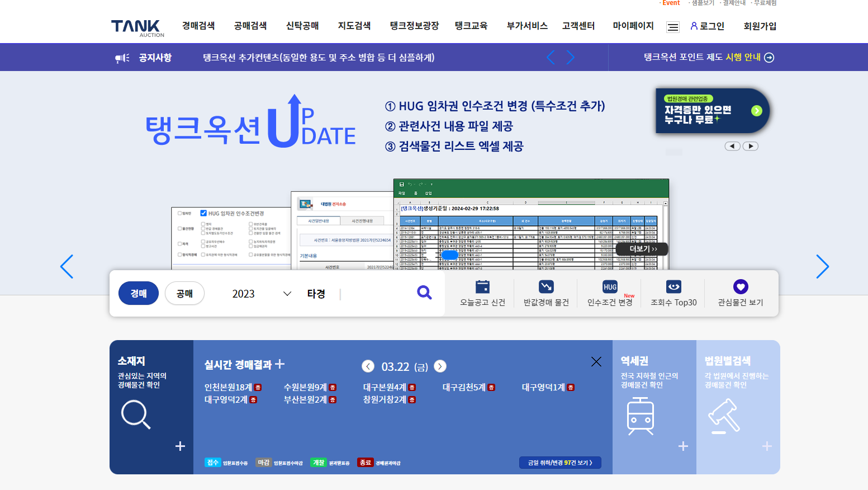Click the 소재지 magnifier icon
868x490 pixels.
click(136, 414)
